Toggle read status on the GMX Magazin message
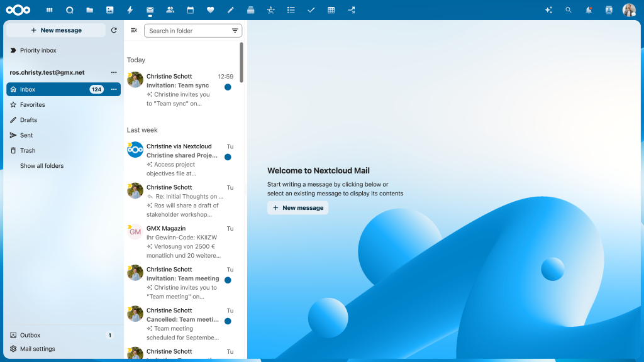This screenshot has height=362, width=644. click(x=226, y=239)
